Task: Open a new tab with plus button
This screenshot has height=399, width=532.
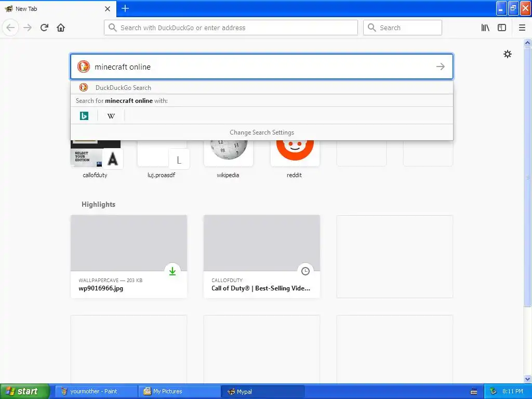Action: click(125, 8)
